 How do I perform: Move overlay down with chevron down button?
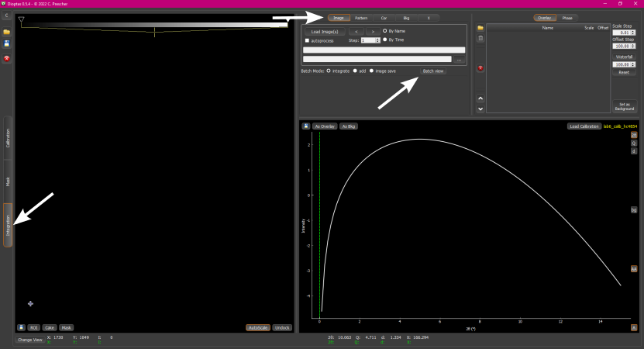tap(480, 109)
